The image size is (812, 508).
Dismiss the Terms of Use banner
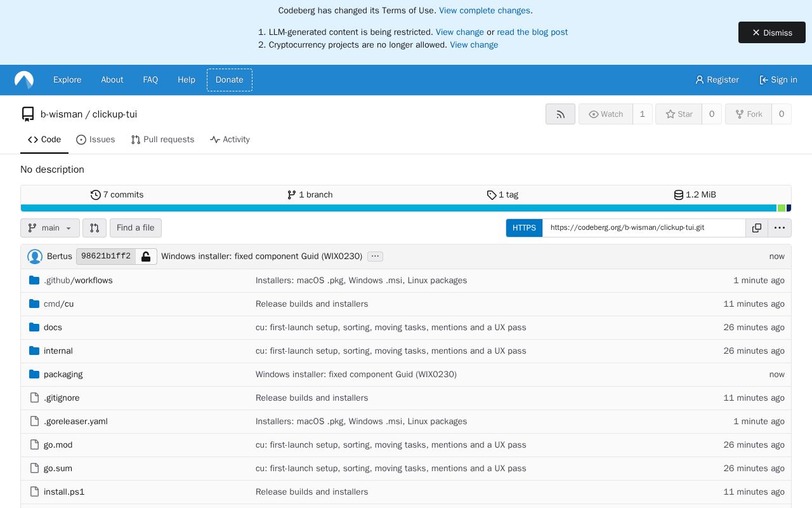[x=772, y=32]
